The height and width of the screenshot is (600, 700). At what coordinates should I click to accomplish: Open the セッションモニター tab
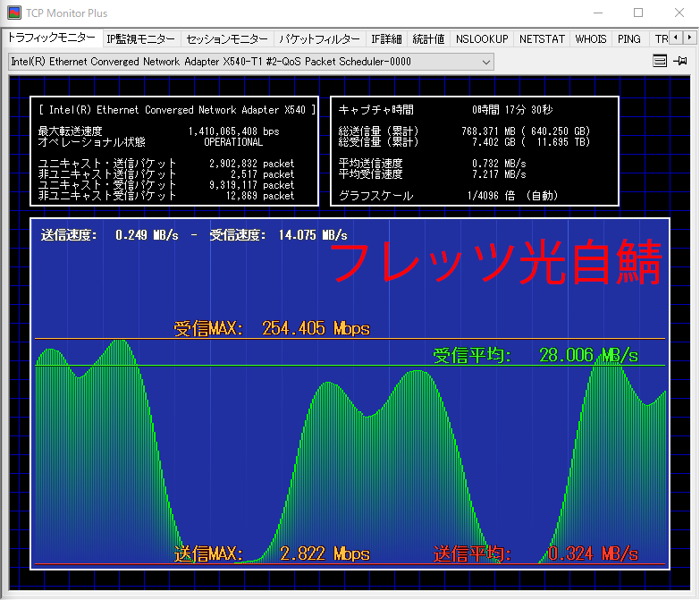click(226, 39)
